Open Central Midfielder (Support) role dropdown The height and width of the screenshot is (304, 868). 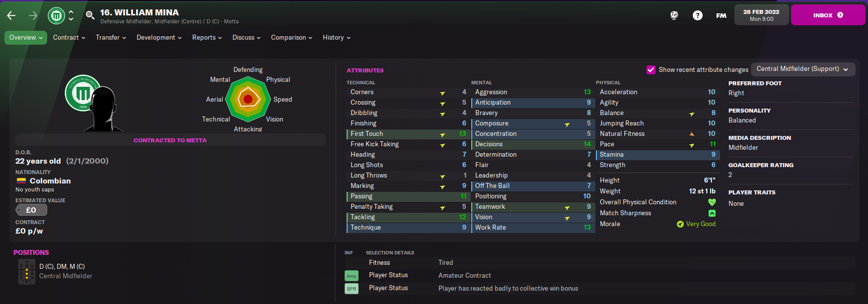pyautogui.click(x=802, y=69)
